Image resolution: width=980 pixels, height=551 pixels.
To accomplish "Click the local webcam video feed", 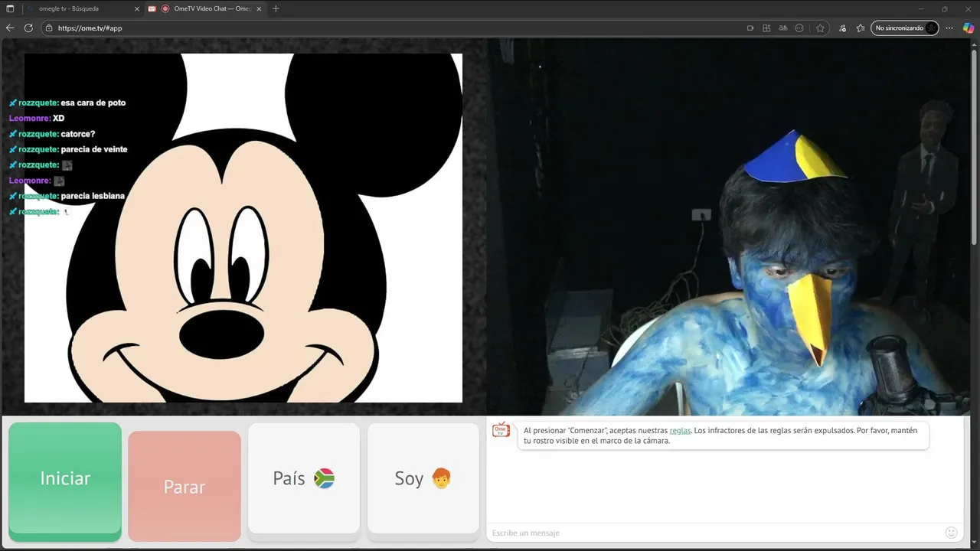I will click(x=728, y=228).
